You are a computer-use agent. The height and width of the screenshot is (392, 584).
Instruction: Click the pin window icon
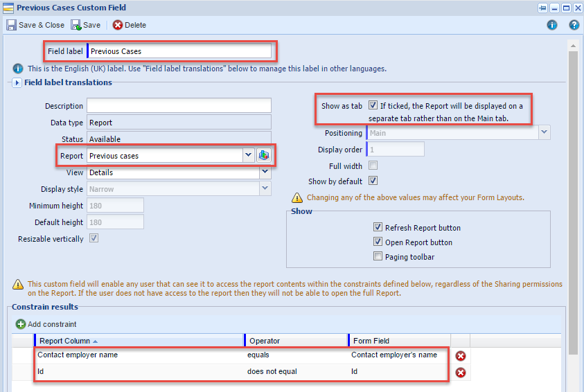(542, 8)
